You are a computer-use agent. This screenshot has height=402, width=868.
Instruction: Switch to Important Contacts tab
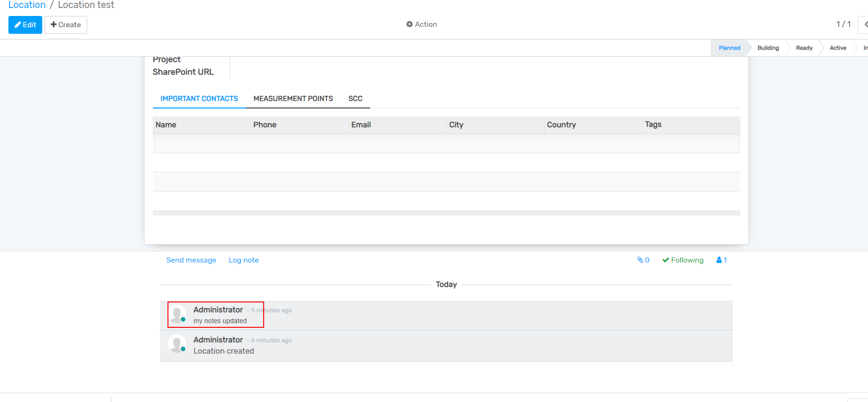pos(199,99)
